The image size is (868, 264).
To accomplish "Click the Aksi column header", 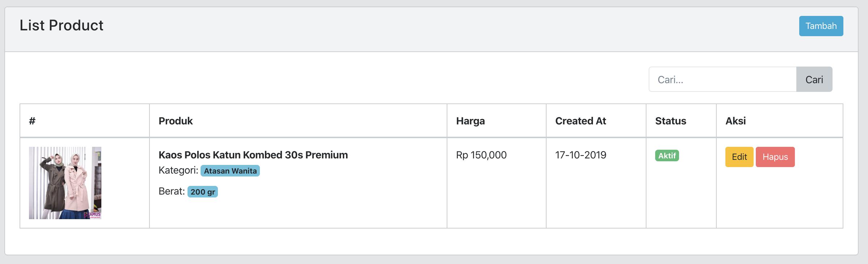I will pos(736,121).
